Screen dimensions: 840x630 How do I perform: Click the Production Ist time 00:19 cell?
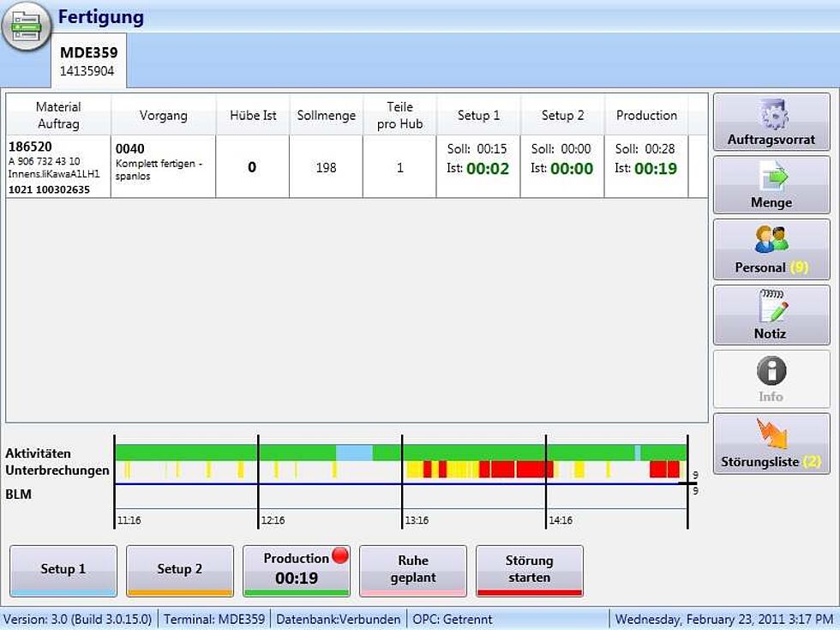click(655, 169)
